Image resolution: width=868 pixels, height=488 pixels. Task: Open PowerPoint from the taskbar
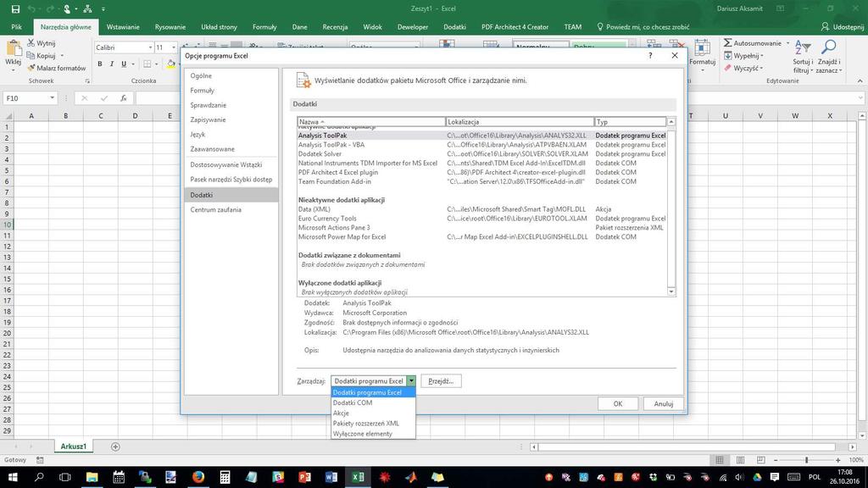304,476
